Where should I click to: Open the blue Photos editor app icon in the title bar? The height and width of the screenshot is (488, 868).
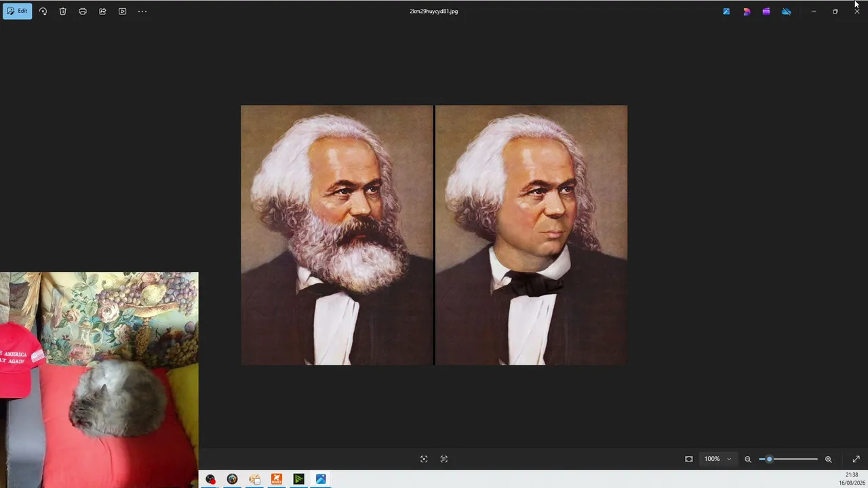[x=726, y=12]
